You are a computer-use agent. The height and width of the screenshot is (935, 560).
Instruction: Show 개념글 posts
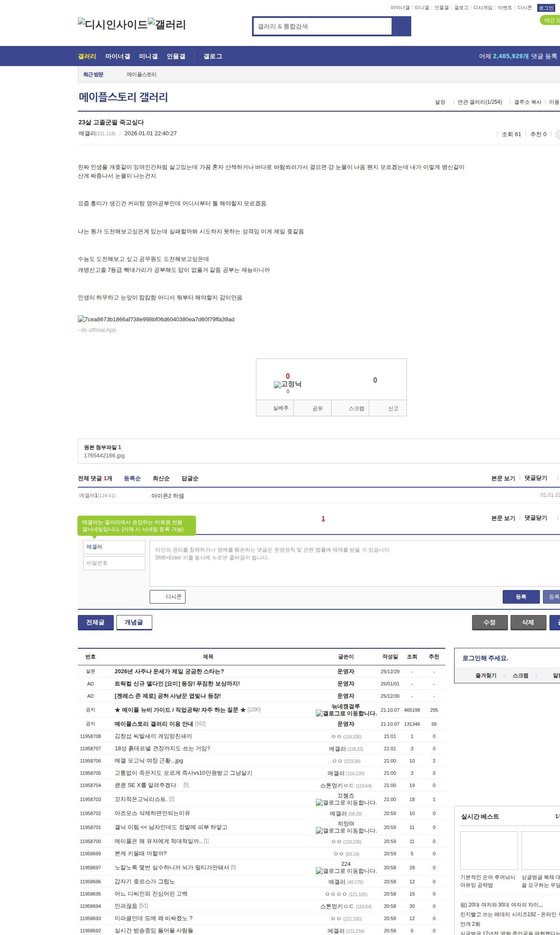[134, 622]
